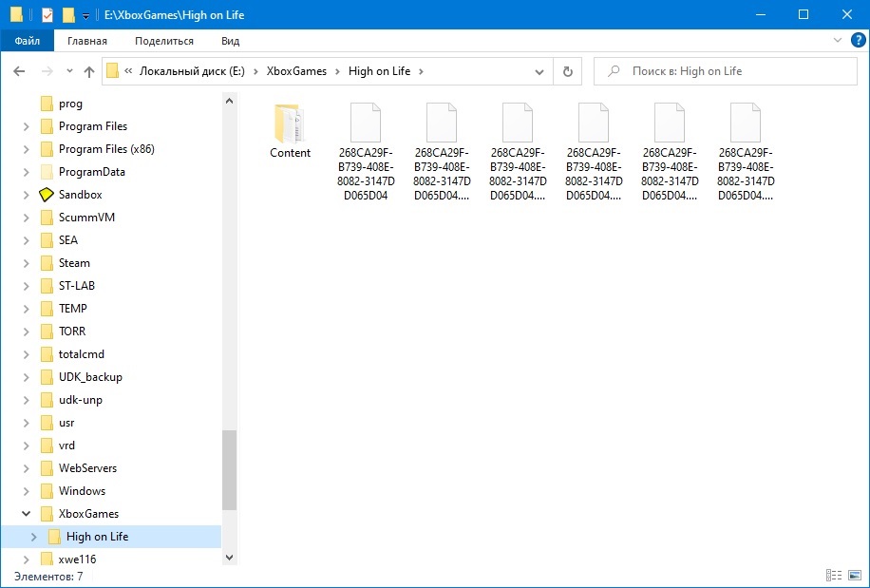Select xwe116 in the tree

tap(77, 559)
